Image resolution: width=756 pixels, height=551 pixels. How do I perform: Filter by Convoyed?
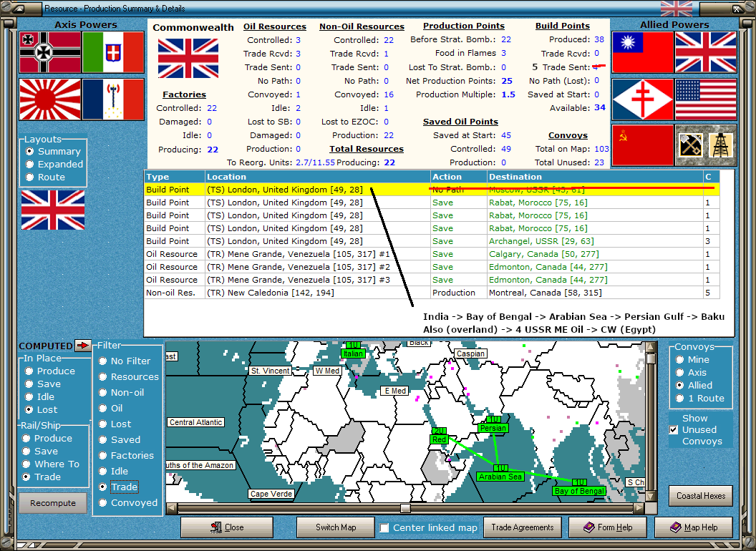tap(128, 503)
